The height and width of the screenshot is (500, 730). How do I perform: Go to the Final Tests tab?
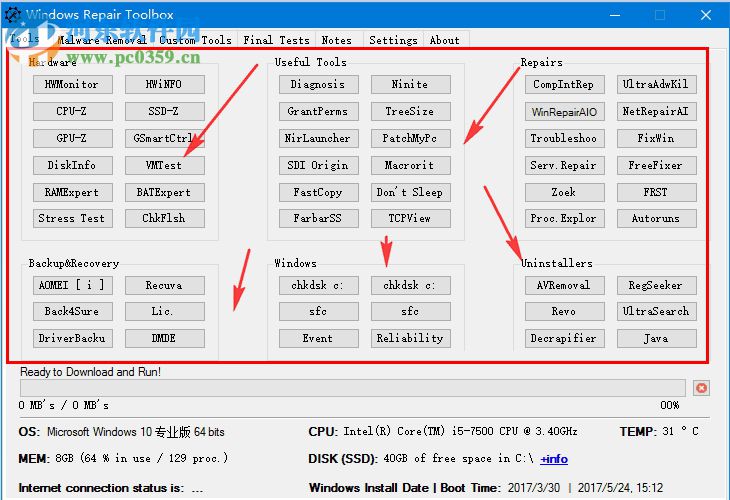point(276,40)
